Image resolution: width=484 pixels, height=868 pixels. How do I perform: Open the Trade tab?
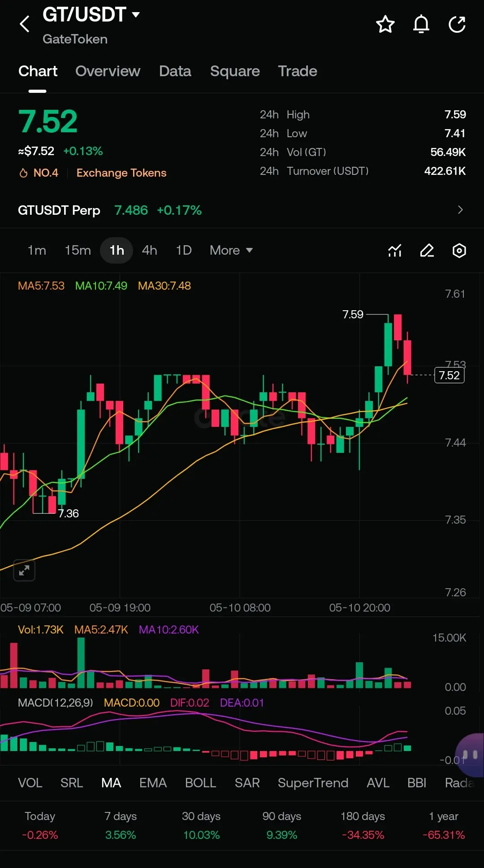tap(298, 71)
